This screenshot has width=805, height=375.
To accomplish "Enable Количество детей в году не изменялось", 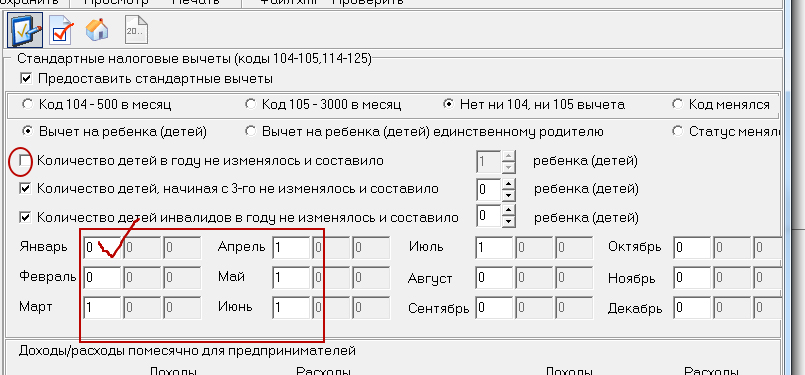I will click(x=25, y=161).
